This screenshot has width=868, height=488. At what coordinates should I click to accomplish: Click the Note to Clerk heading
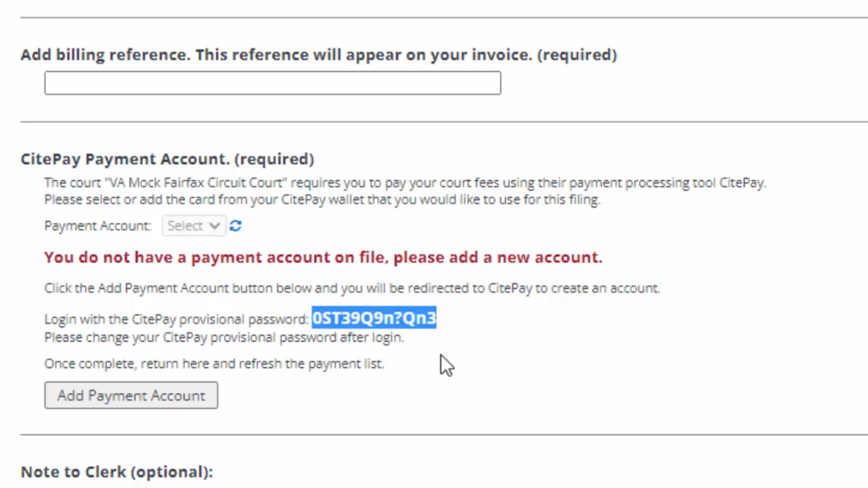[117, 472]
